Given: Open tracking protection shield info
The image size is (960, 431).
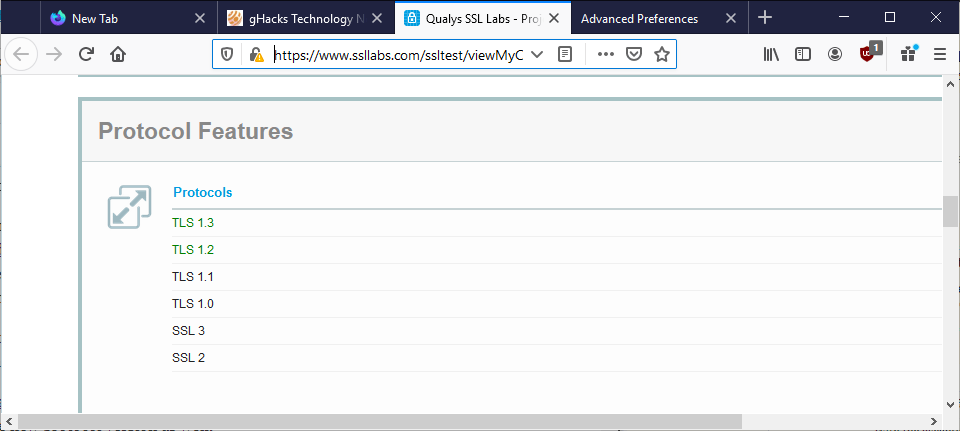Looking at the screenshot, I should [227, 54].
